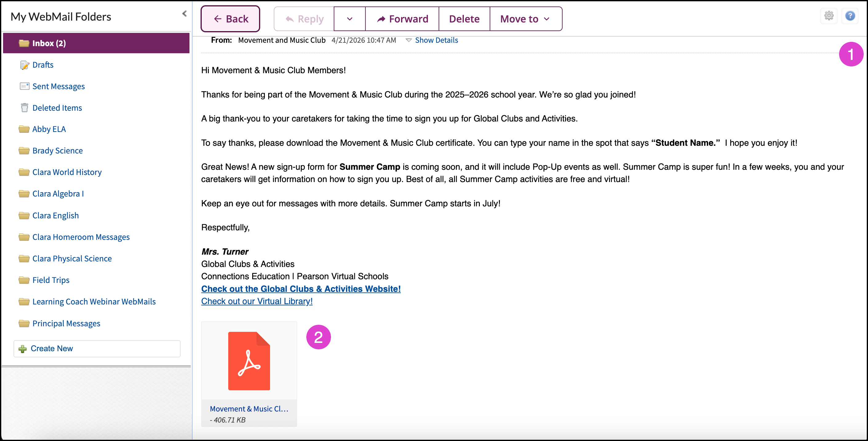868x441 pixels.
Task: Open Clara Physical Science folder
Action: tap(72, 258)
